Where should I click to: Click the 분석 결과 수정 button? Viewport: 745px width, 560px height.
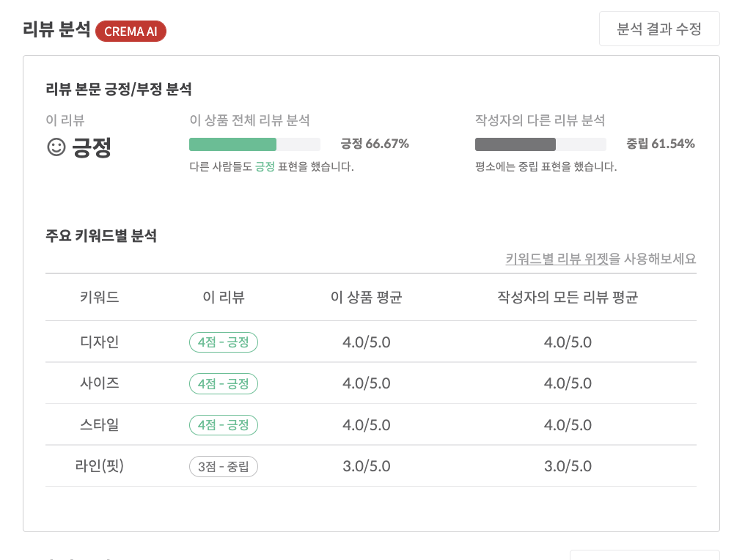659,29
